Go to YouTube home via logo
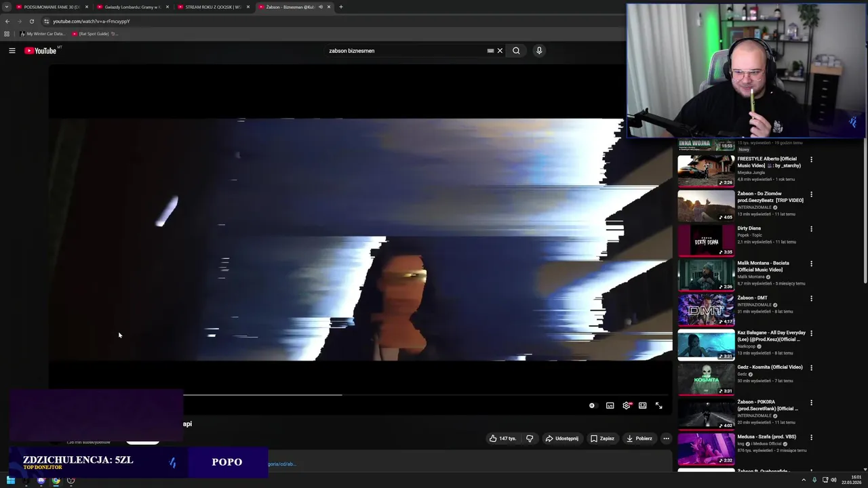 point(41,51)
